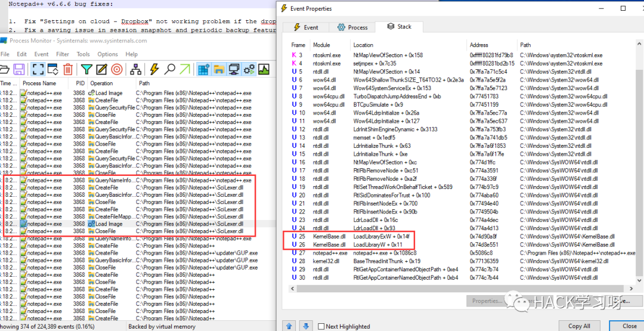The height and width of the screenshot is (331, 644).
Task: Click the Properties... button under the stack list
Action: click(x=487, y=301)
